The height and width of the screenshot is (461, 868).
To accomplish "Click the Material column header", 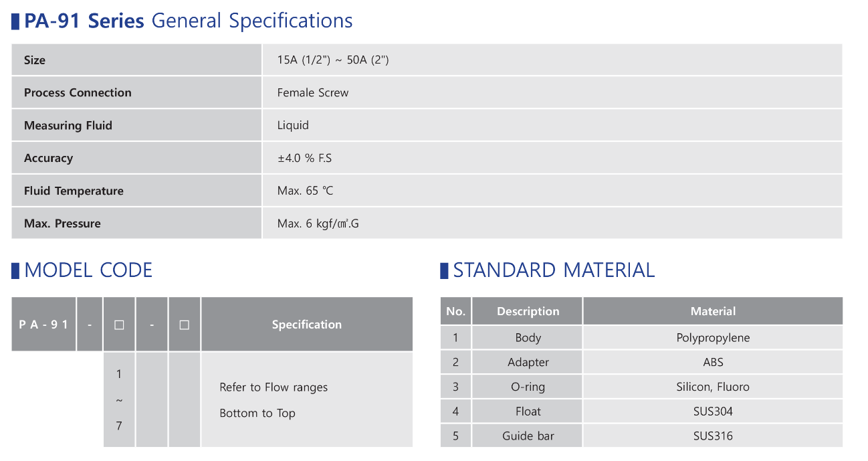I will 713,311.
